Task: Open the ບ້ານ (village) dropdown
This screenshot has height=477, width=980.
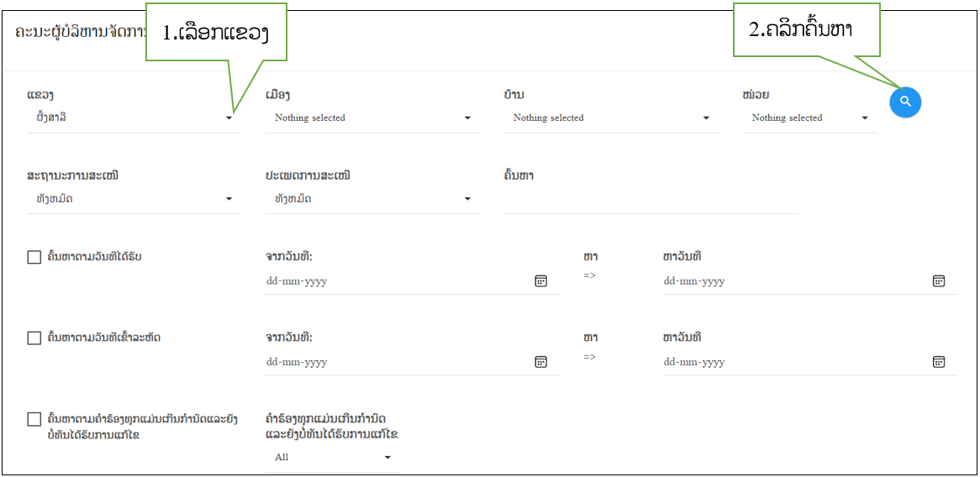Action: [611, 118]
